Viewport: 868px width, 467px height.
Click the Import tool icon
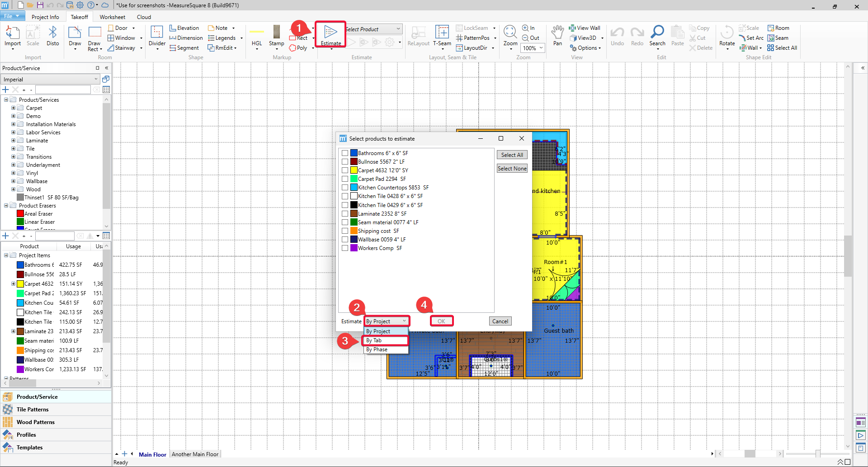pyautogui.click(x=13, y=36)
